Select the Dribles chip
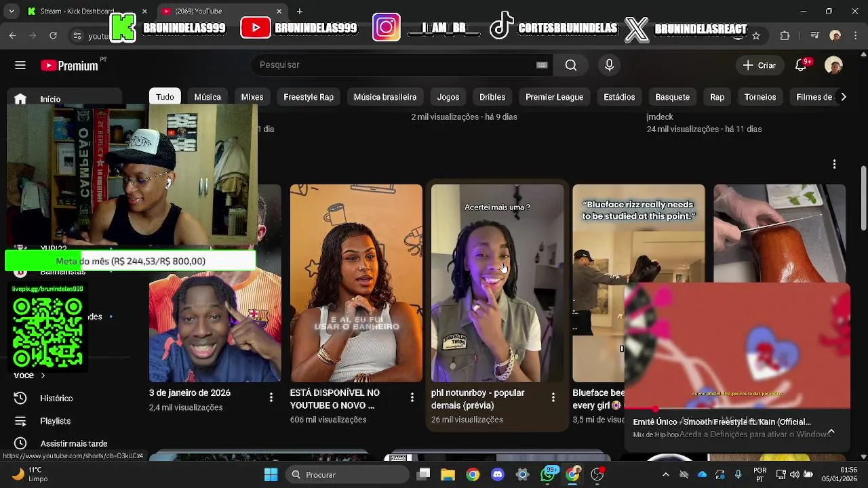868x488 pixels. coord(492,97)
